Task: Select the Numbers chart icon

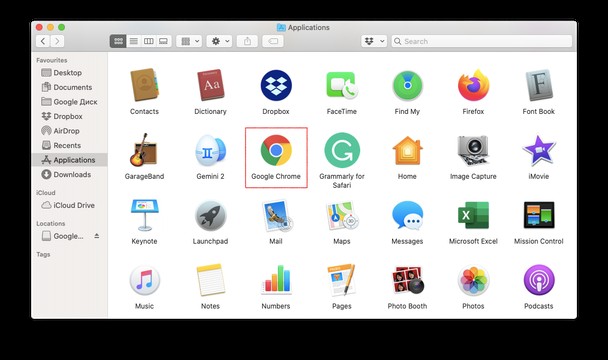Action: point(276,279)
